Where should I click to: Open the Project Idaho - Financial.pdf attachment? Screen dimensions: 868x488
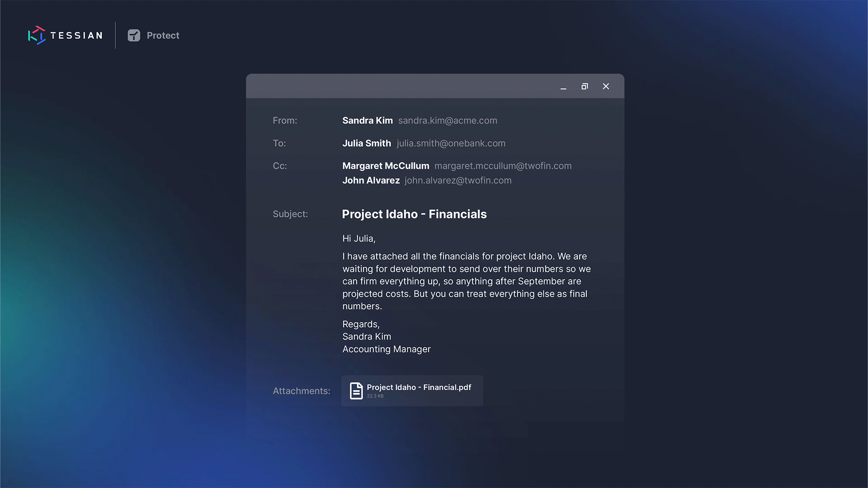coord(419,387)
